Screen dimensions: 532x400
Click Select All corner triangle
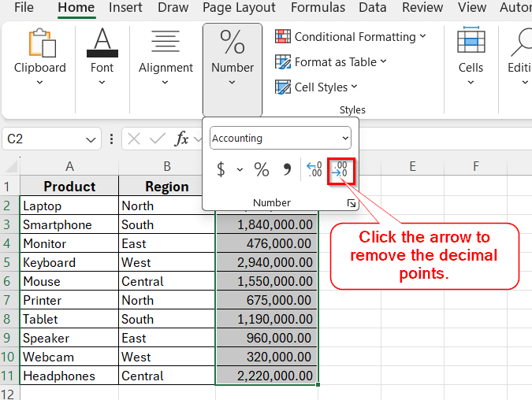tap(11, 167)
